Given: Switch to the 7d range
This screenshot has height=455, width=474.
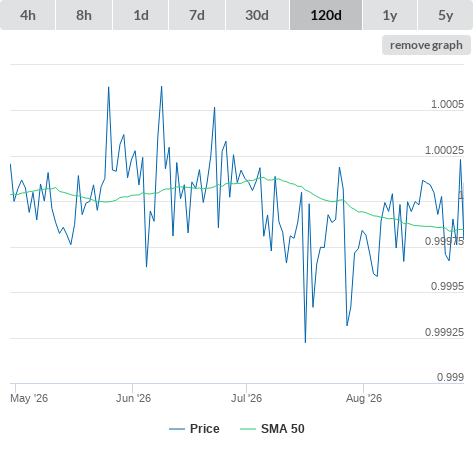Looking at the screenshot, I should [x=197, y=15].
